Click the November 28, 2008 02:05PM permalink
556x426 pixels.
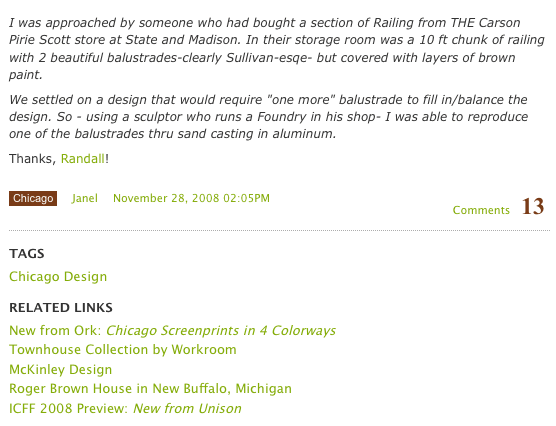click(x=191, y=198)
